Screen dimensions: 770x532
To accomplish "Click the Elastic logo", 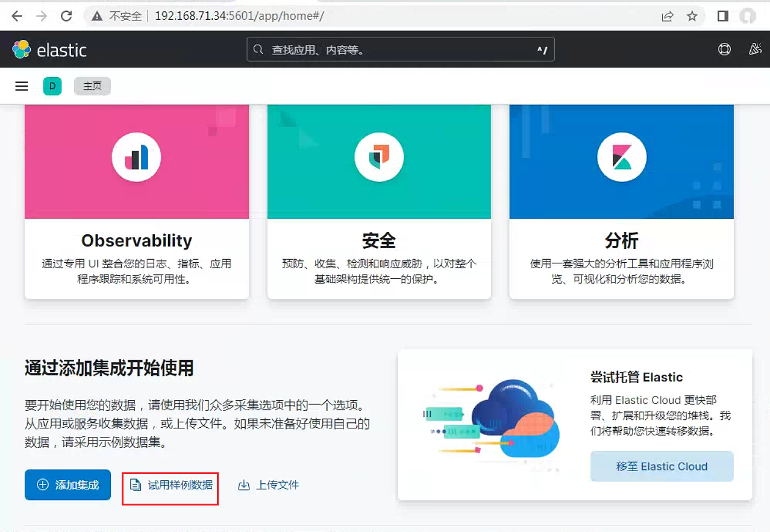I will click(x=50, y=49).
